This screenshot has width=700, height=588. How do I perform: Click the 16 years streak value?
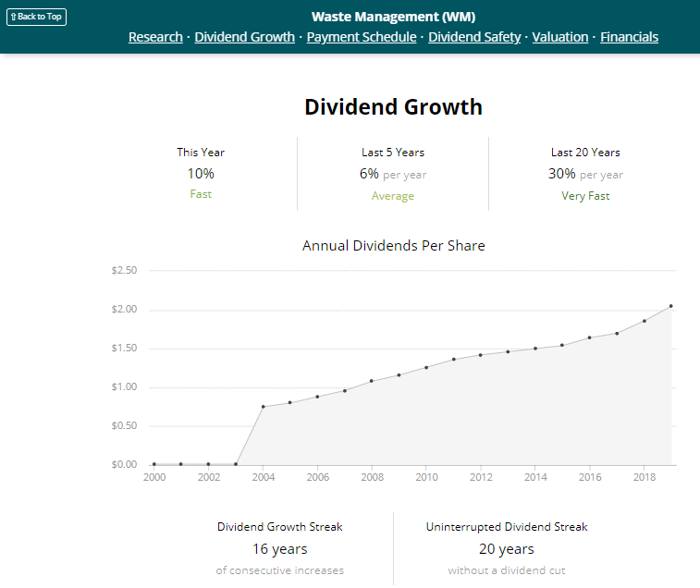(280, 549)
